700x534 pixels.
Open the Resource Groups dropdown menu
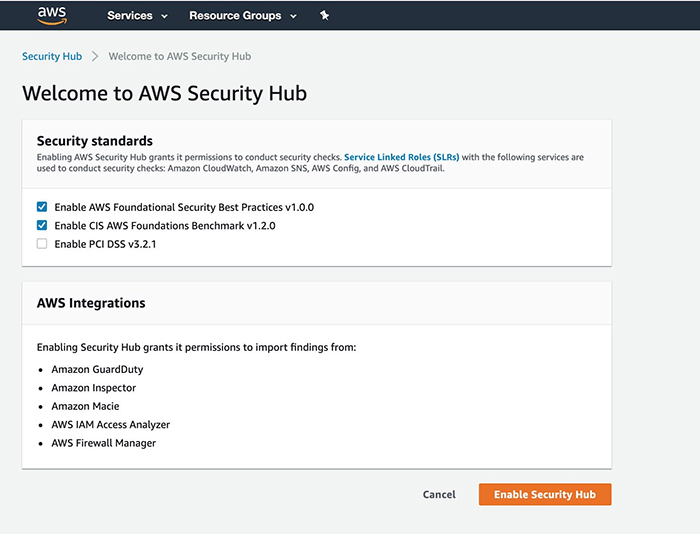tap(243, 16)
